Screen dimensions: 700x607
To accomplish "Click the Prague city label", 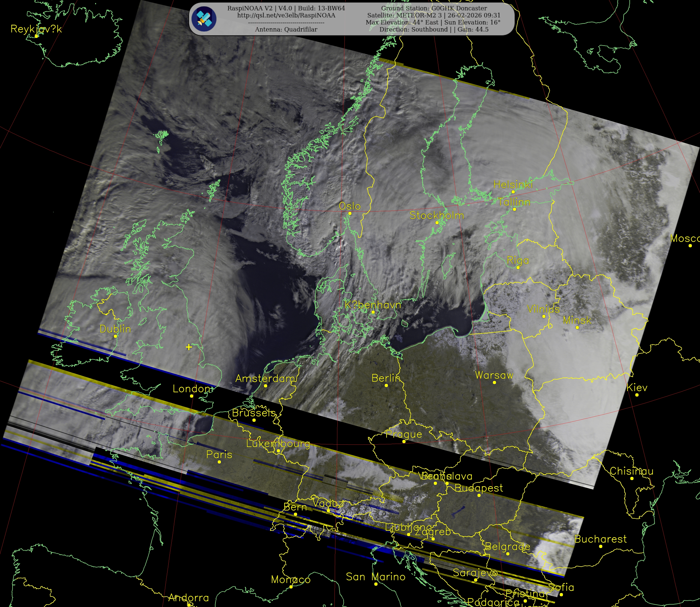I will 404,434.
